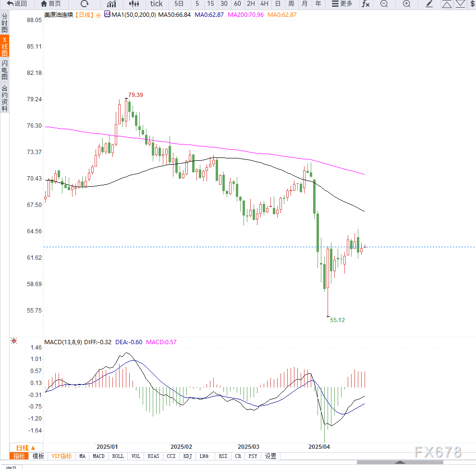Click the 返回 back button
This screenshot has width=476, height=469.
pyautogui.click(x=17, y=4)
